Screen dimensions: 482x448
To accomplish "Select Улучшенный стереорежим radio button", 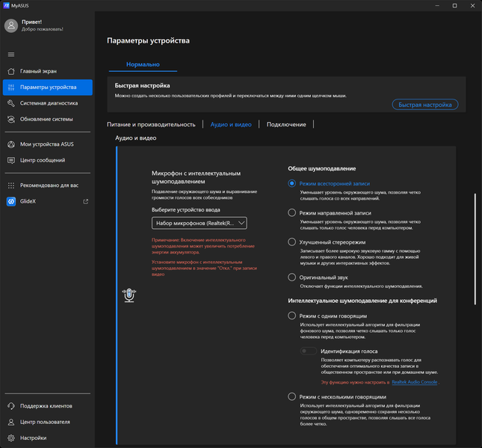I will [292, 242].
